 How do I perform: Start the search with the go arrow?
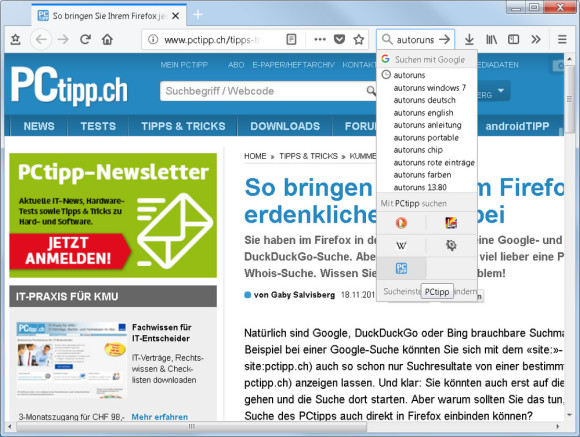pos(445,39)
